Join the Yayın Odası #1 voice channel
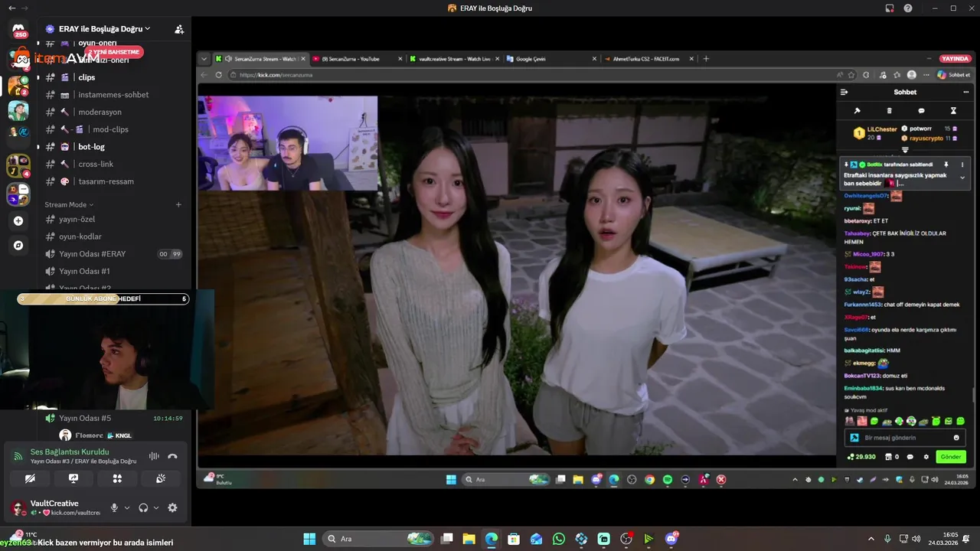The height and width of the screenshot is (551, 980). click(x=84, y=271)
